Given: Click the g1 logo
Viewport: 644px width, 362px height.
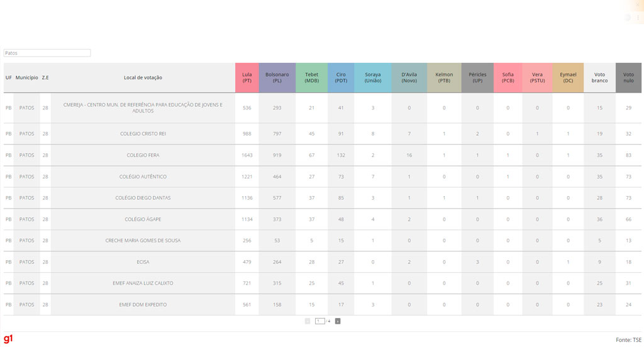Looking at the screenshot, I should pos(8,339).
